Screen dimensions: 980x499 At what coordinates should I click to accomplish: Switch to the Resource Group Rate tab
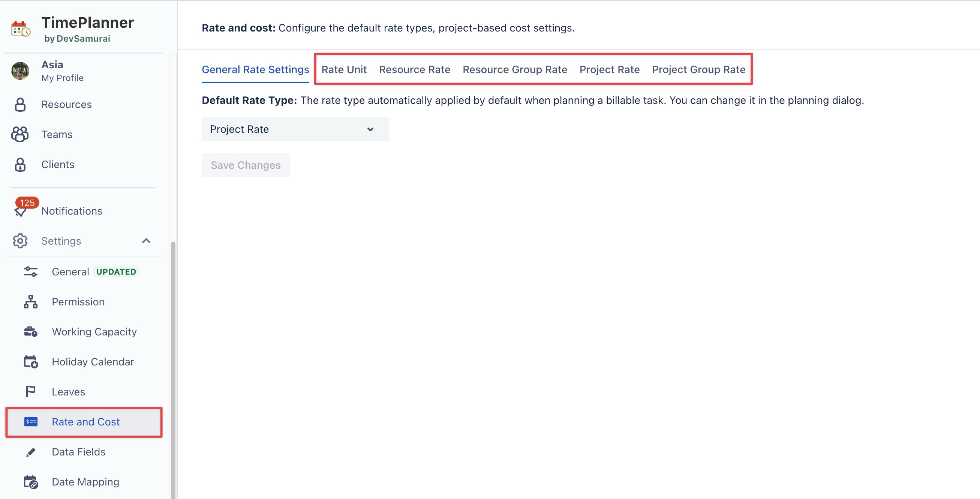(514, 70)
